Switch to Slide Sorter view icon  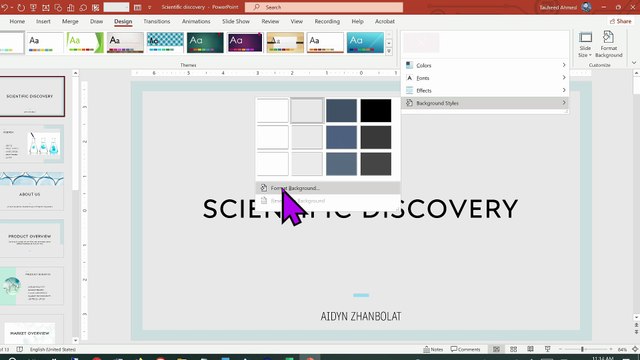coord(513,349)
